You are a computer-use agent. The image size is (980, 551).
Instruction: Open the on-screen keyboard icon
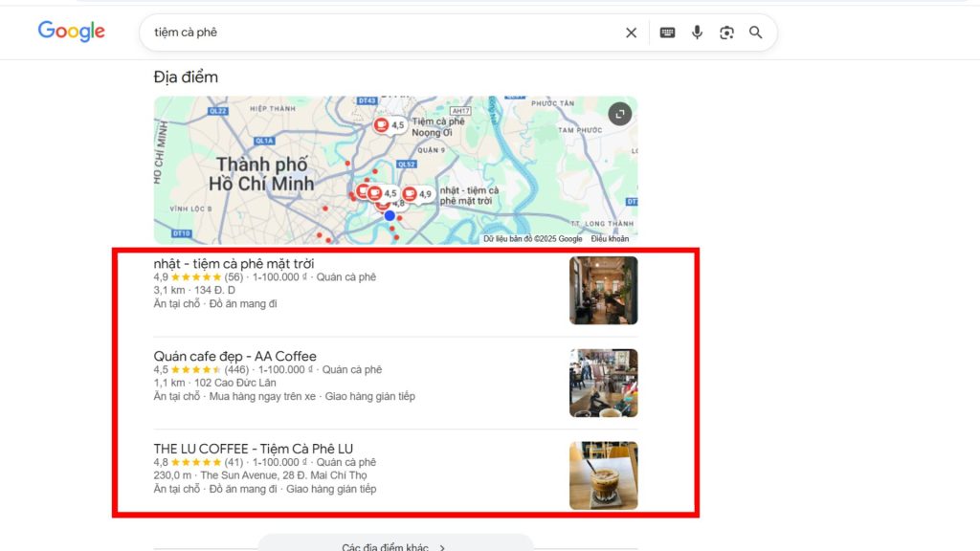pyautogui.click(x=666, y=32)
